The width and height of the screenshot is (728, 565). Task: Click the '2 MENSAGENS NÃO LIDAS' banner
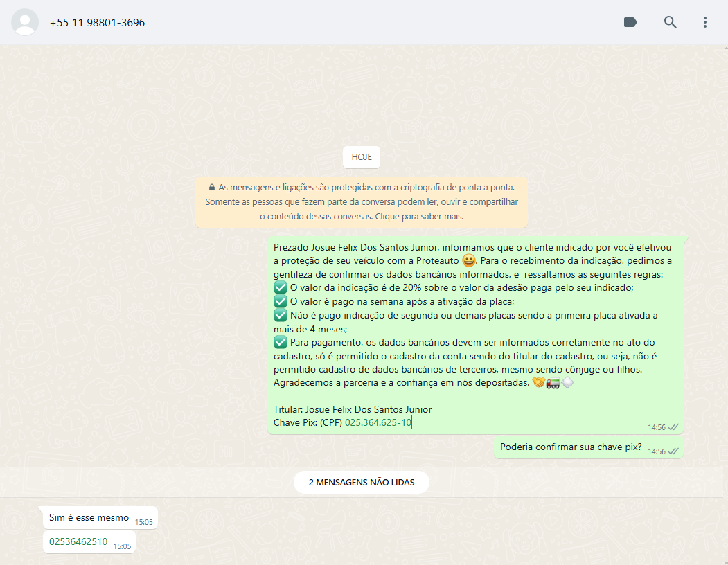click(x=362, y=483)
